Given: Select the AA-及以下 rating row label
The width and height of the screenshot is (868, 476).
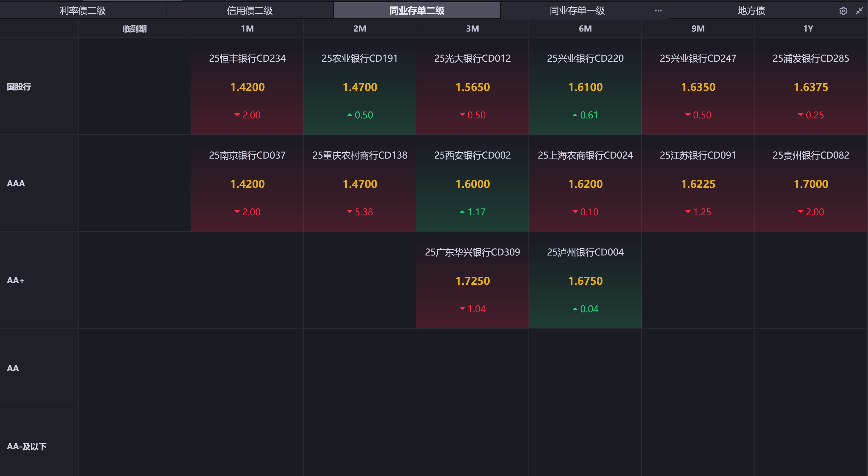Looking at the screenshot, I should (x=27, y=446).
